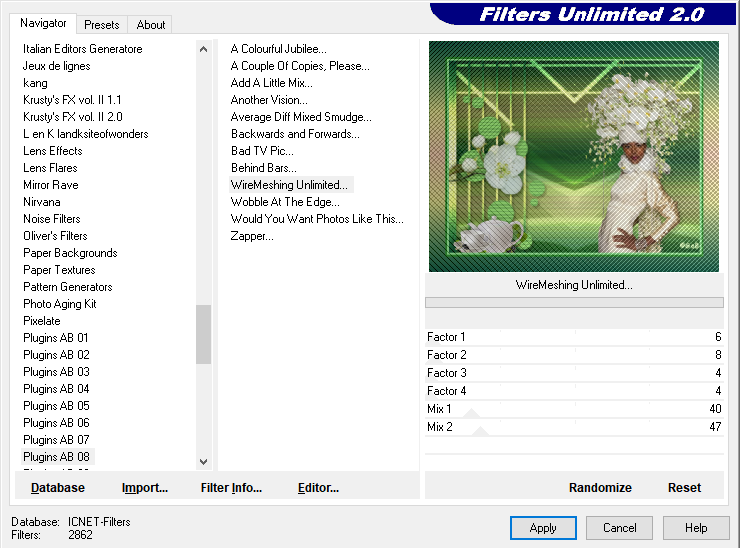Open the Database button
Image resolution: width=740 pixels, height=548 pixels.
58,488
